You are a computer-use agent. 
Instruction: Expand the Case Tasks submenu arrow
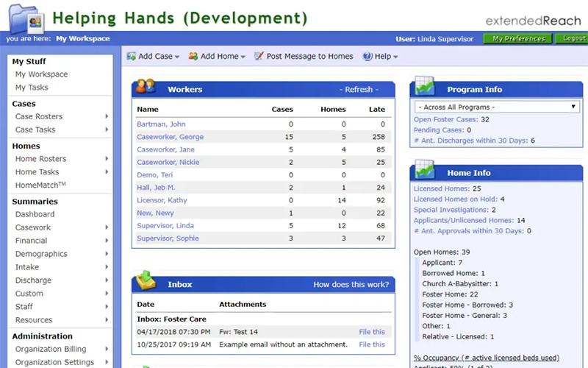coord(107,130)
